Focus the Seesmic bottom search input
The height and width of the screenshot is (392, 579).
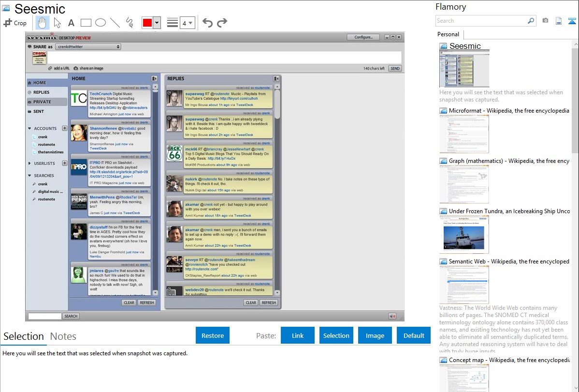click(x=44, y=316)
